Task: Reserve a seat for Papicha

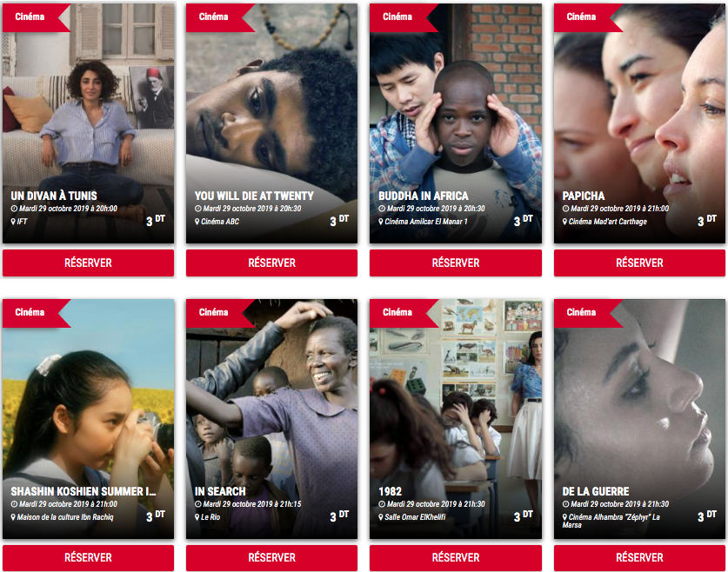Action: pos(639,263)
